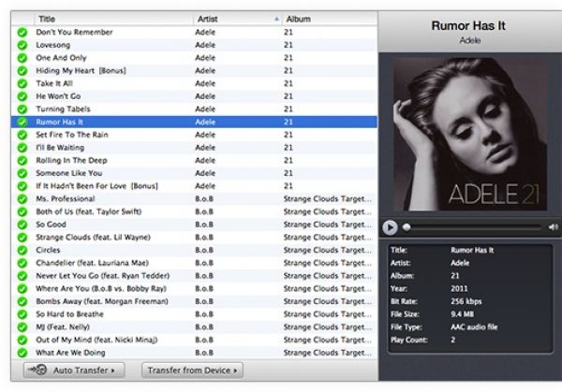This screenshot has width=562, height=392.
Task: Click Strange Clouds album cell for So Good
Action: click(x=328, y=225)
